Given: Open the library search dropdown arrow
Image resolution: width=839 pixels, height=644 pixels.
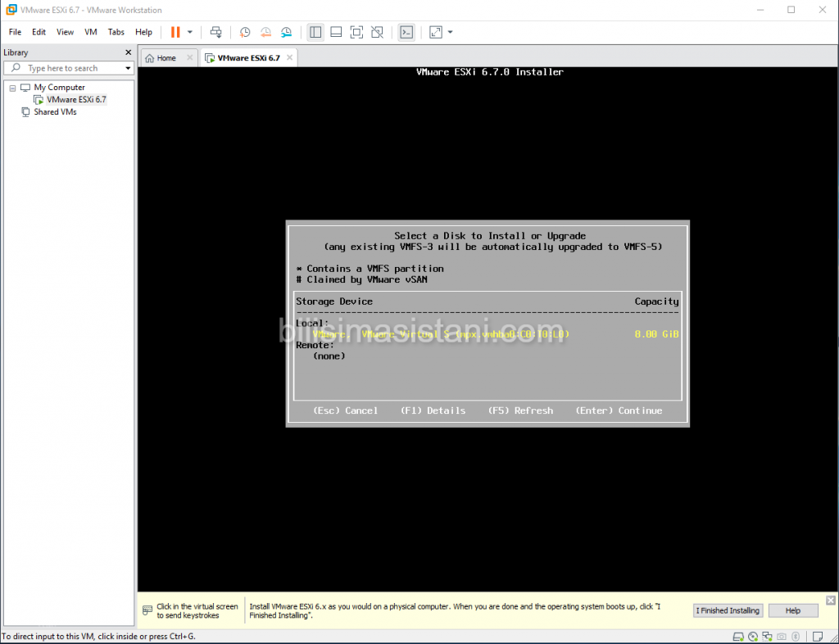Looking at the screenshot, I should pyautogui.click(x=128, y=68).
